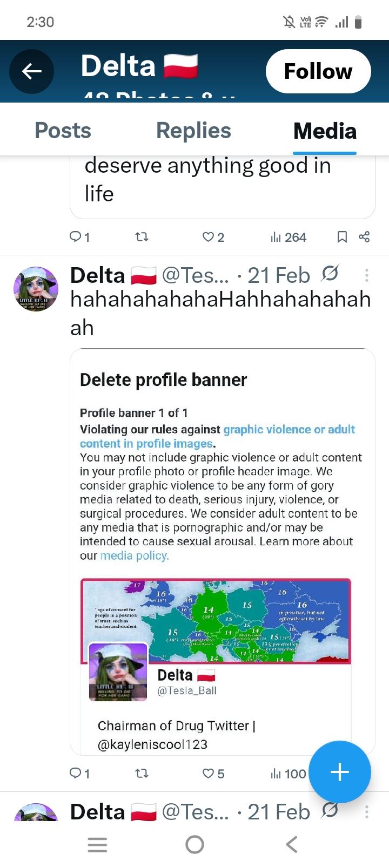Repost the post with 264 views
Screen dimensions: 389x868
142,237
